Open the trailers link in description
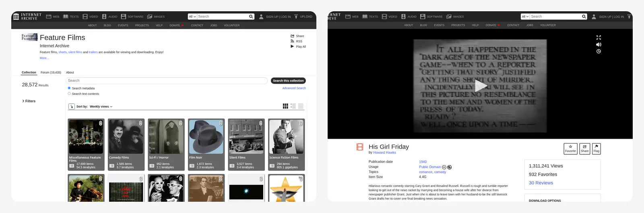This screenshot has height=213, width=644. click(93, 52)
